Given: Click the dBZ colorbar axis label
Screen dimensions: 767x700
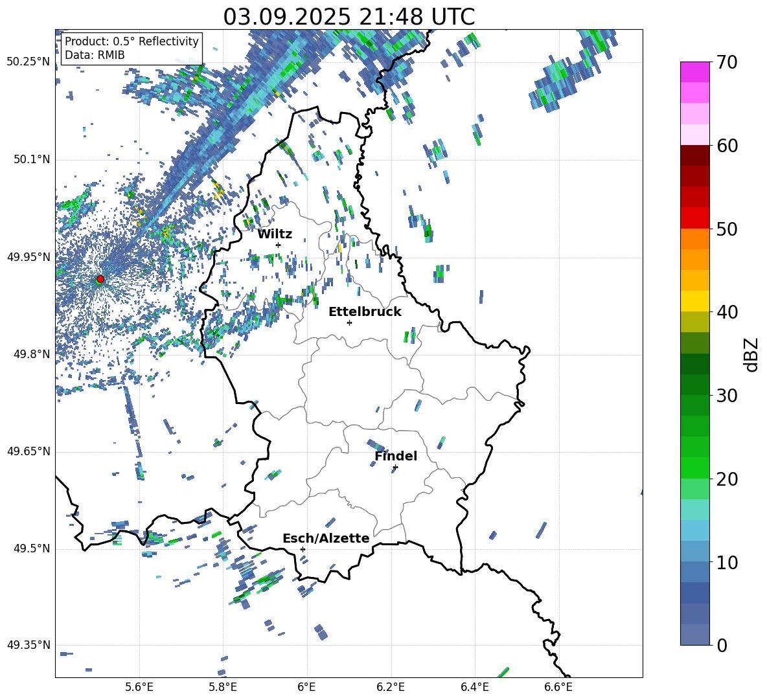Looking at the screenshot, I should (752, 354).
